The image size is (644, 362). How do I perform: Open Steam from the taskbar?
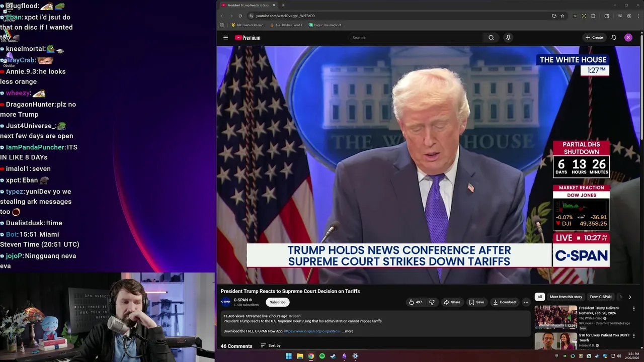[x=333, y=356]
